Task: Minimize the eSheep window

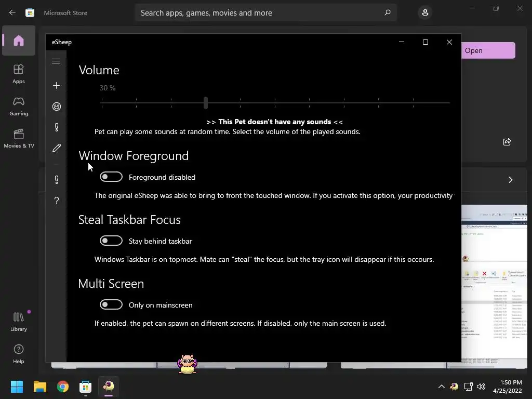Action: (x=402, y=42)
